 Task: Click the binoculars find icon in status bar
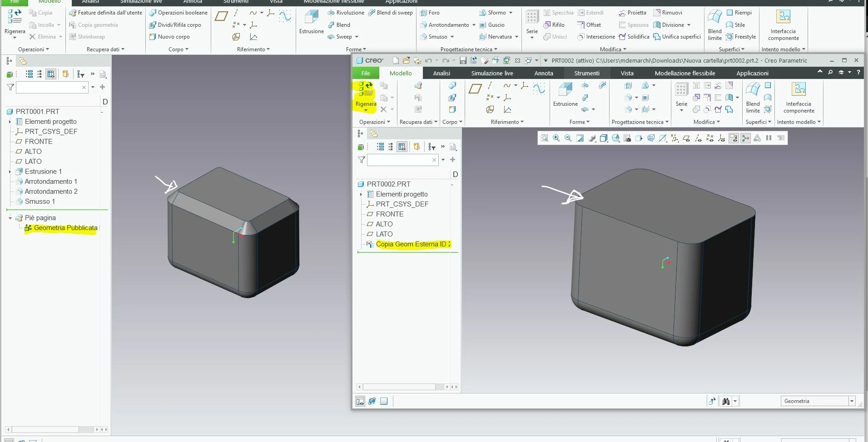pyautogui.click(x=726, y=401)
